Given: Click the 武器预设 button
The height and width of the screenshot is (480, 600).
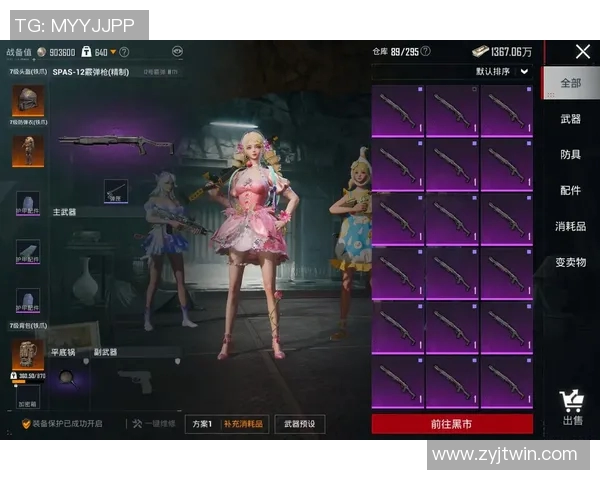Looking at the screenshot, I should (299, 424).
